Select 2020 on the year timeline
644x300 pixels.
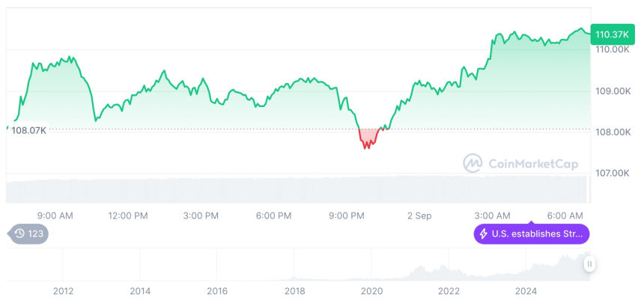pos(371,290)
